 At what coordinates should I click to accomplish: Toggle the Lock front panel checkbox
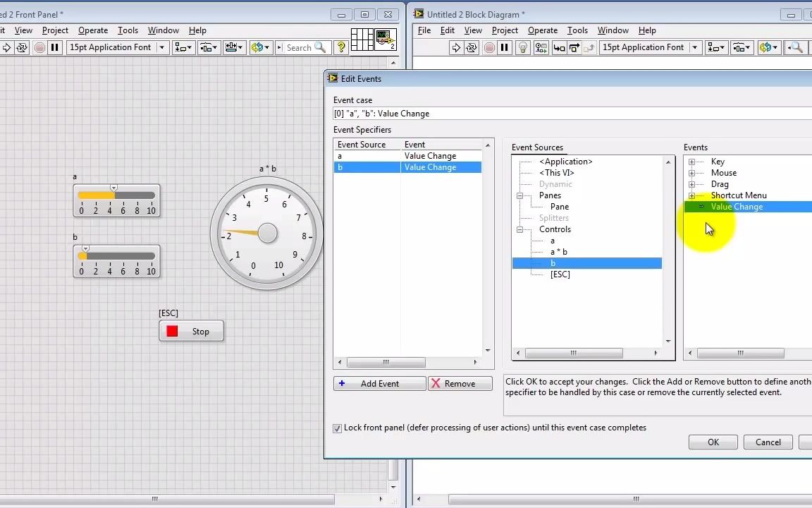click(337, 428)
